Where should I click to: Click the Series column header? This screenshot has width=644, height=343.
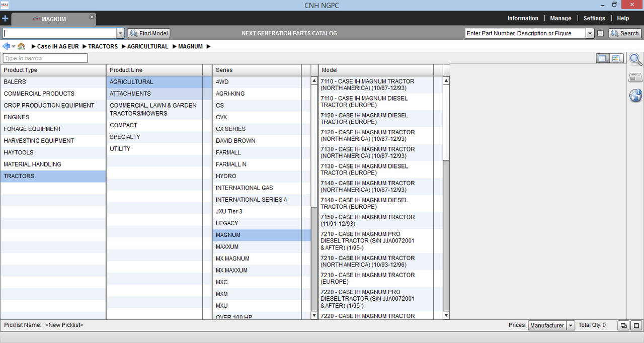257,70
